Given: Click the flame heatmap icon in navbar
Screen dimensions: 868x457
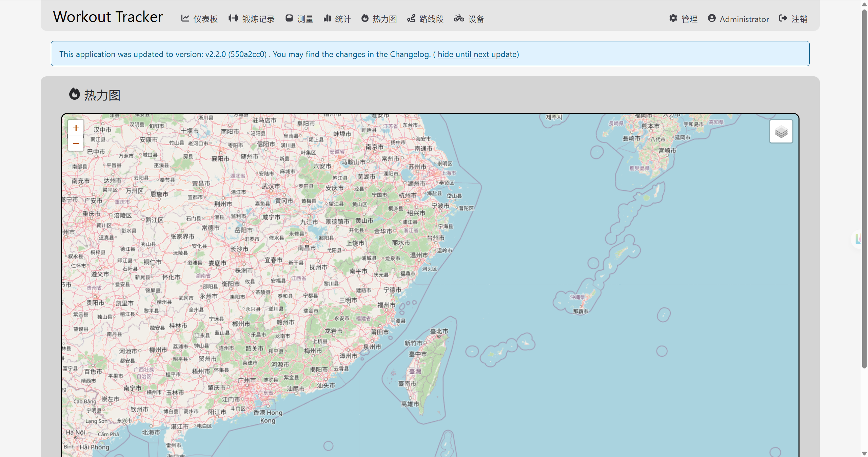Looking at the screenshot, I should click(365, 18).
